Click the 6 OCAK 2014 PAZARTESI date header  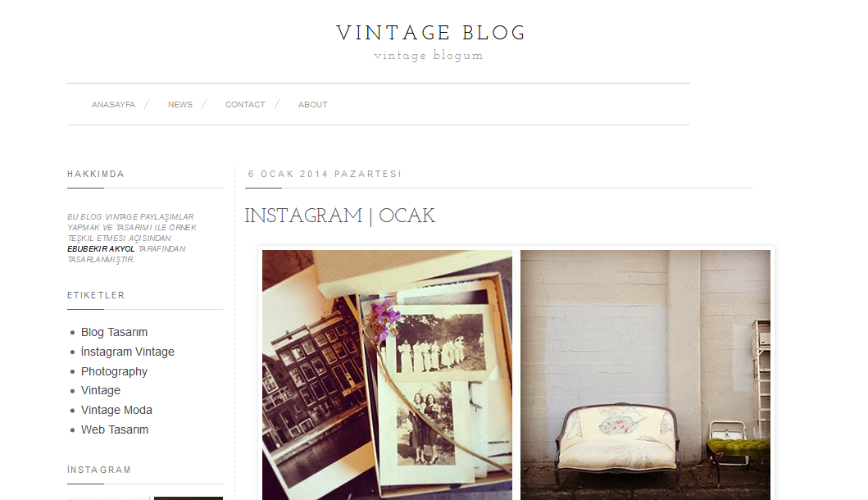pos(325,174)
